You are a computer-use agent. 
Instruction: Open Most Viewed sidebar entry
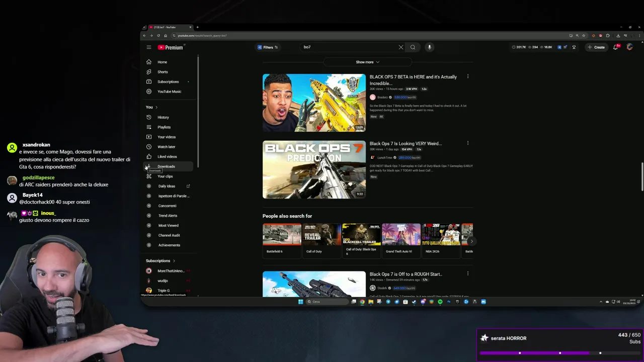pyautogui.click(x=168, y=225)
